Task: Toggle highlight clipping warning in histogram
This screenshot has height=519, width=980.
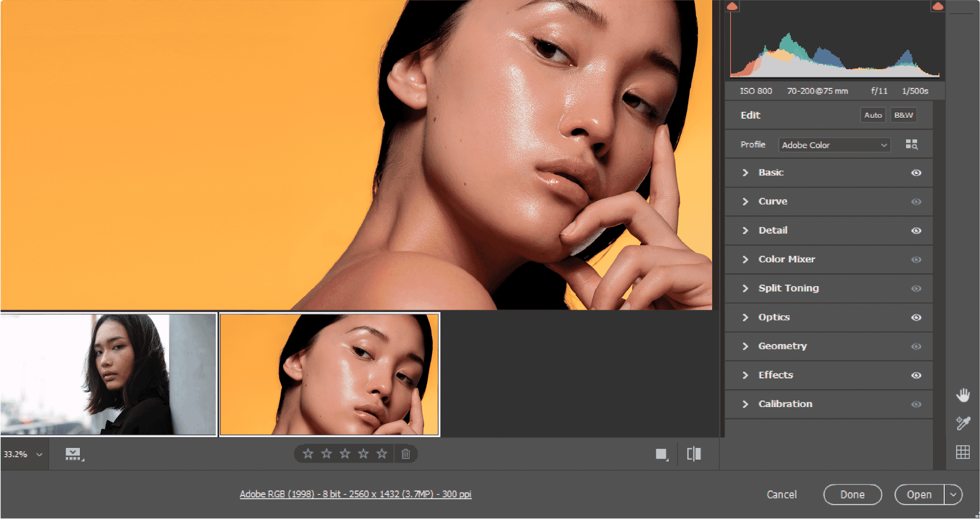Action: (x=937, y=6)
